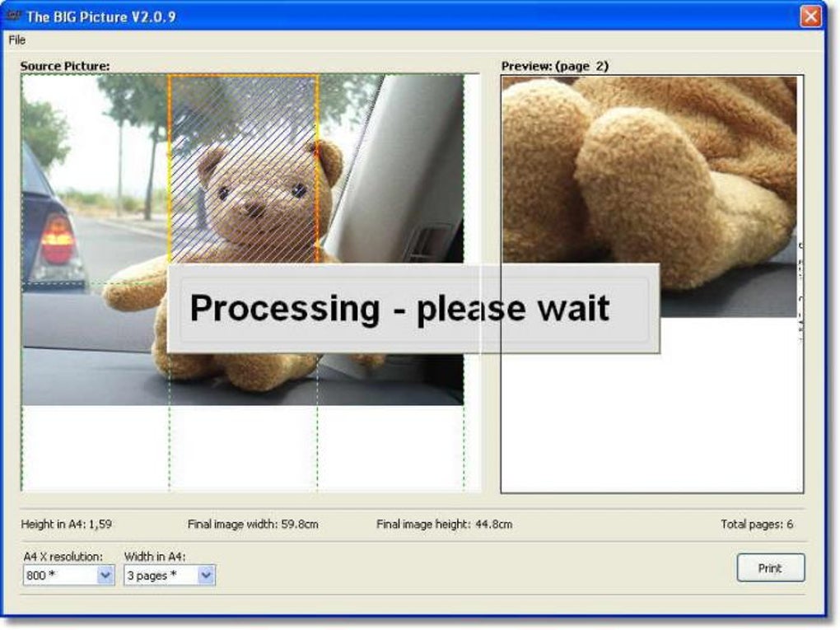Select the hatched page 2 tile in source picture

click(244, 169)
